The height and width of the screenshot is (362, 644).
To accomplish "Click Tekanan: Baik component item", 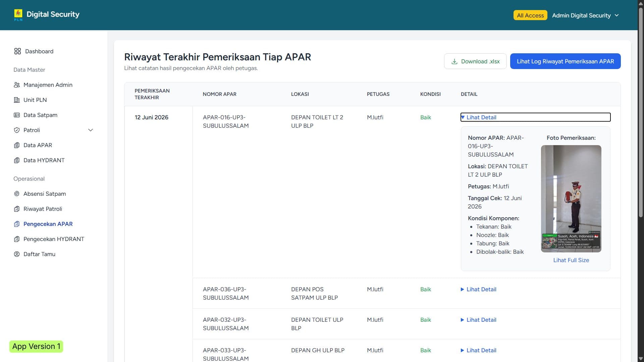I will pyautogui.click(x=494, y=227).
